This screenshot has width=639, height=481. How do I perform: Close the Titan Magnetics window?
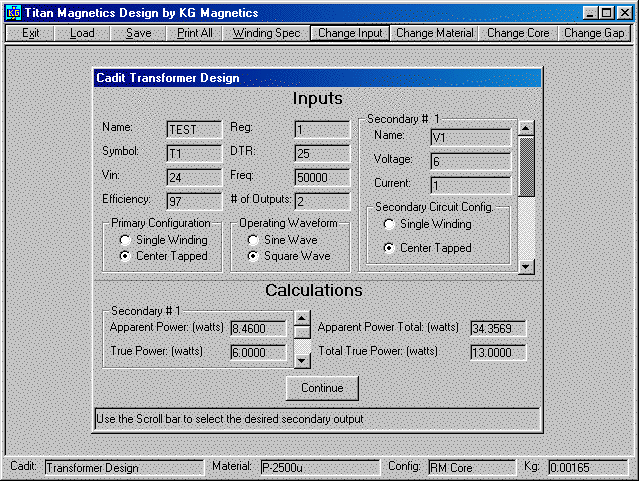tap(624, 13)
